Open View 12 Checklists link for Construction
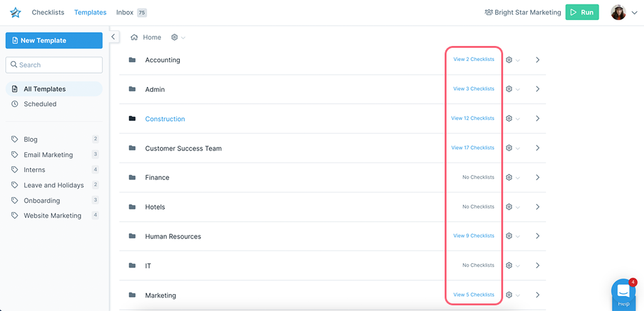The height and width of the screenshot is (311, 644). click(x=472, y=118)
